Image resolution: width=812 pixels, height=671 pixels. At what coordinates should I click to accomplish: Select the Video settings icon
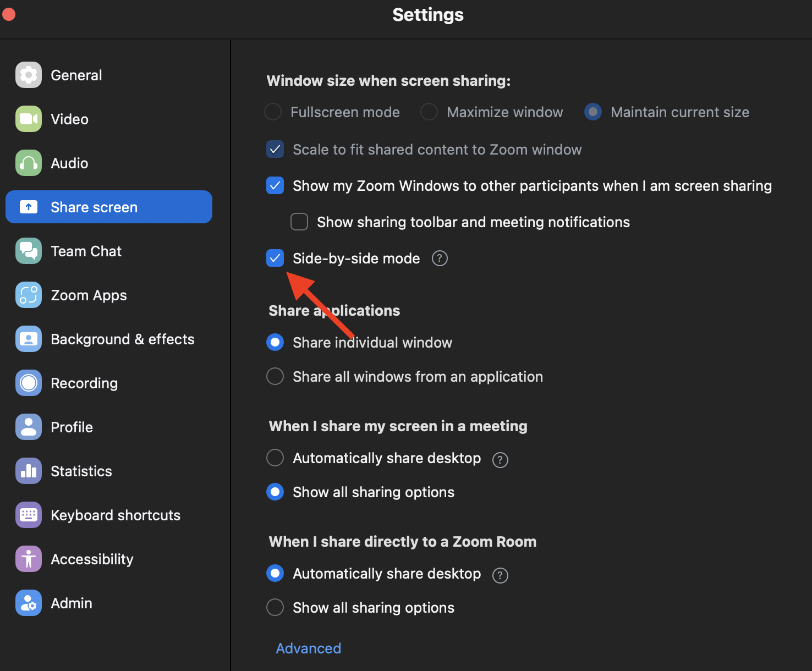click(x=28, y=119)
